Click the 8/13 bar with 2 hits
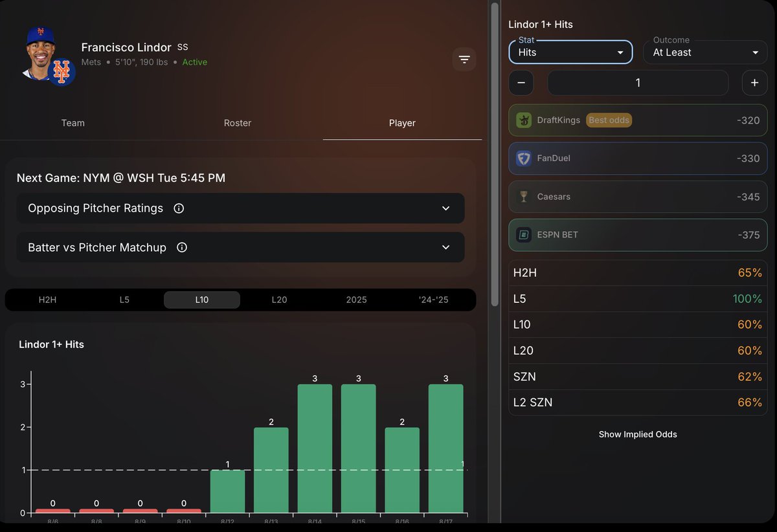This screenshot has height=532, width=777. [x=271, y=471]
